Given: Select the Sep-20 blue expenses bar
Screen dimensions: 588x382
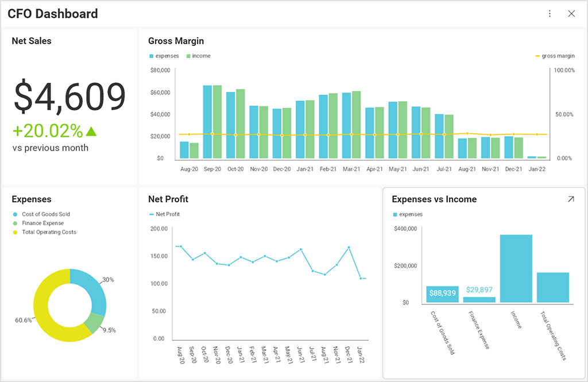Looking at the screenshot, I should click(x=207, y=122).
